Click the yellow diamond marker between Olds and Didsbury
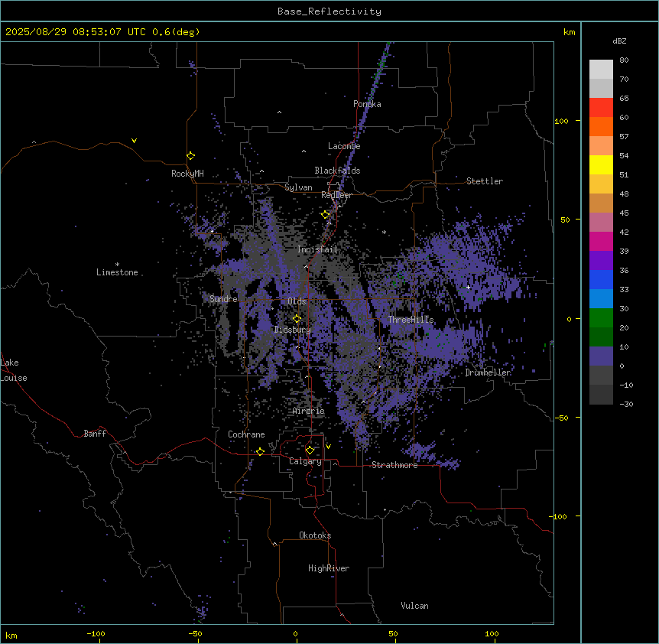The height and width of the screenshot is (644, 659). coord(297,319)
